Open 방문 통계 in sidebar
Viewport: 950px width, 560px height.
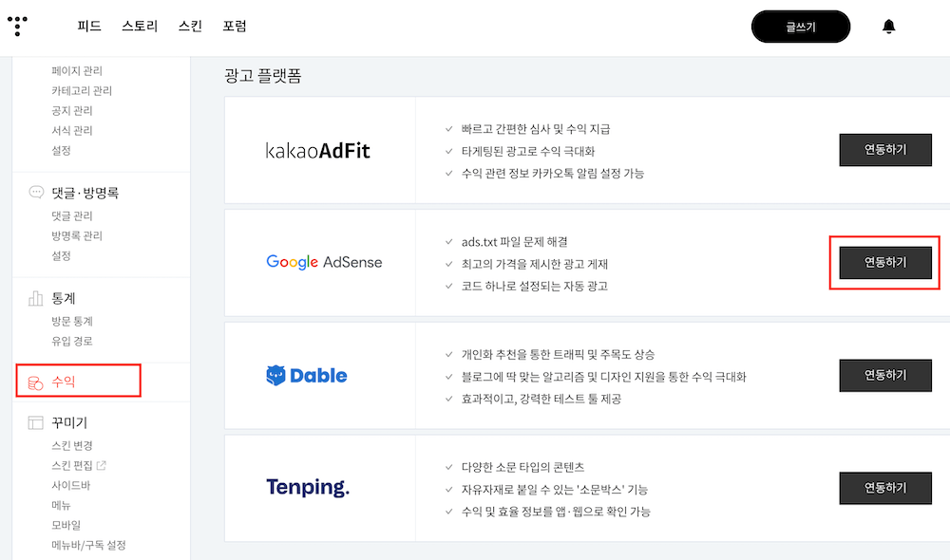click(x=72, y=322)
